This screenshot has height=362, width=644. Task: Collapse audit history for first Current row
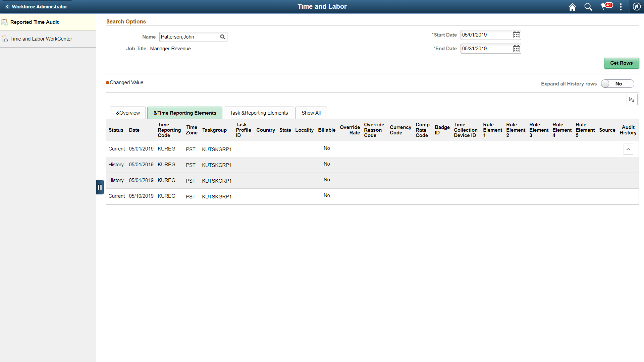[628, 149]
